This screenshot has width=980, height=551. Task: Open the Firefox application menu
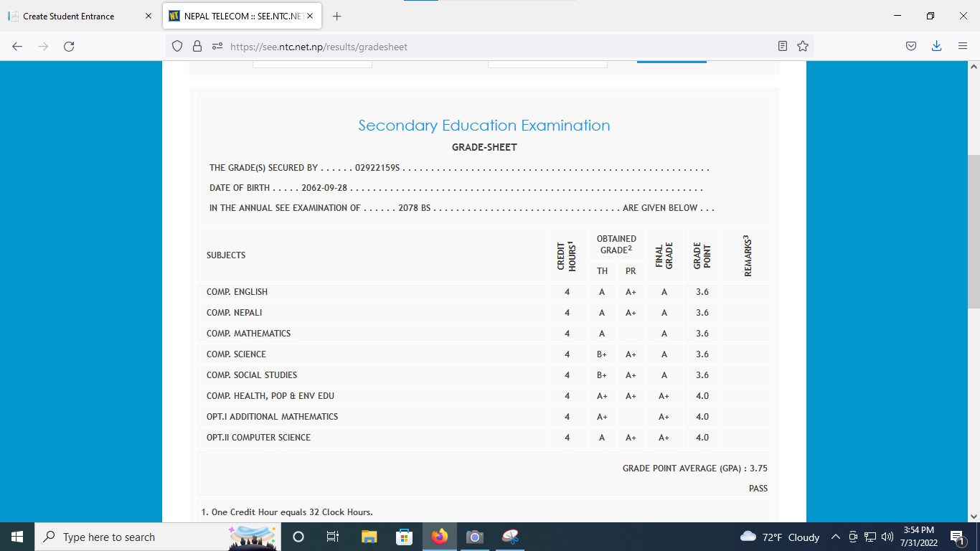click(963, 47)
